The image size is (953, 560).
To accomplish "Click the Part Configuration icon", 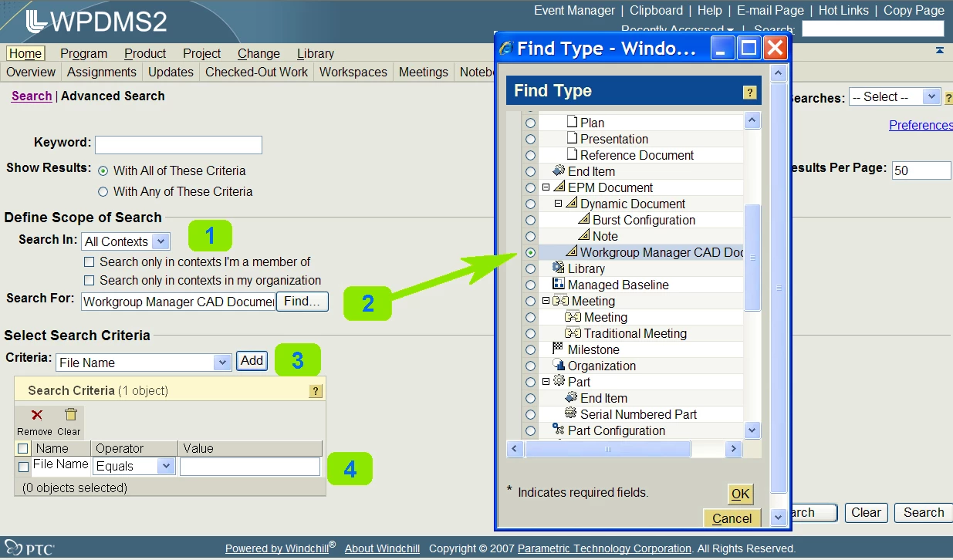I will 559,430.
